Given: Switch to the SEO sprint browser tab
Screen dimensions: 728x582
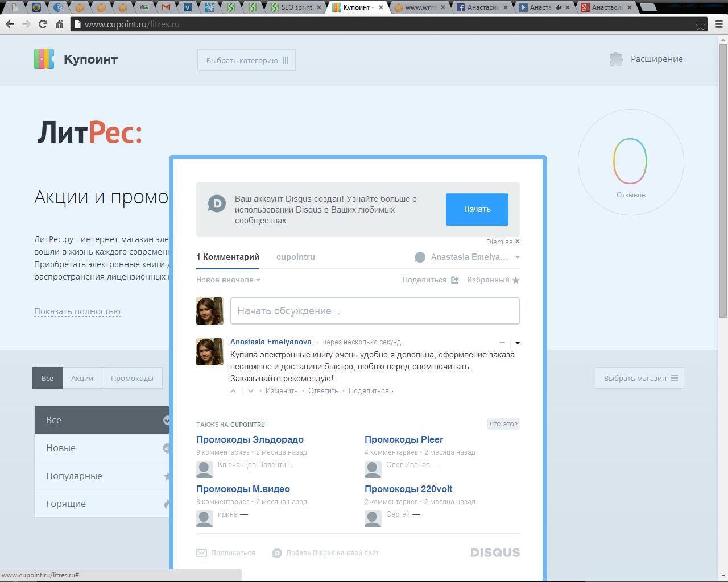Looking at the screenshot, I should coord(296,7).
